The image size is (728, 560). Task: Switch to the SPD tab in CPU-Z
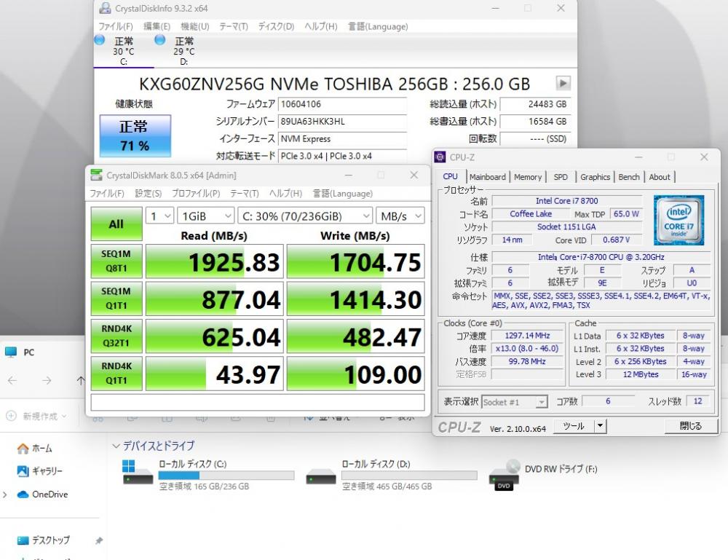[x=561, y=177]
